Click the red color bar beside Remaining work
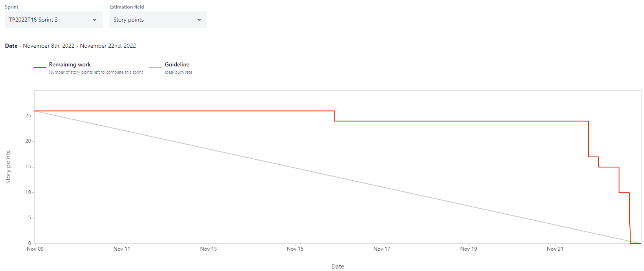644x271 pixels. (39, 67)
